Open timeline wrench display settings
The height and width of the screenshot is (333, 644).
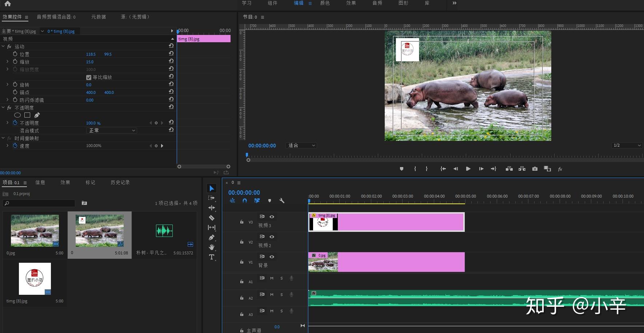click(282, 201)
